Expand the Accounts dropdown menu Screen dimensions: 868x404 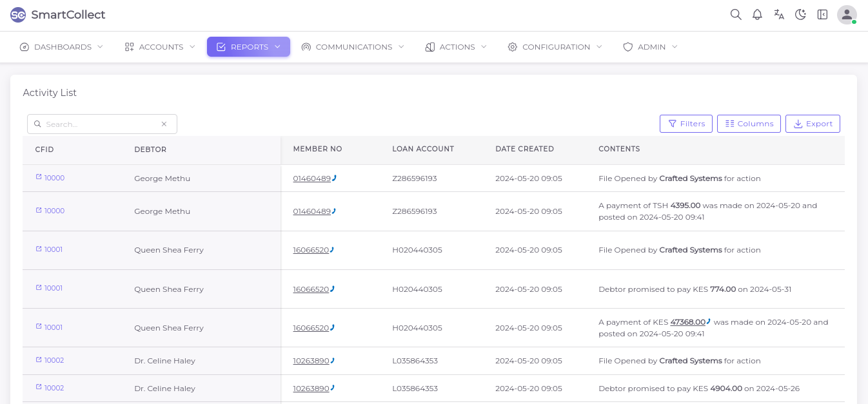coord(160,47)
